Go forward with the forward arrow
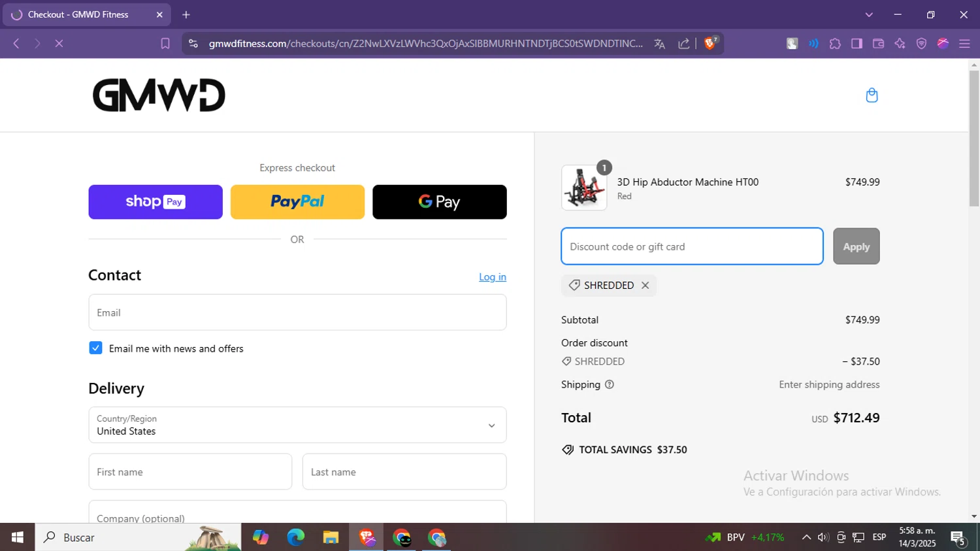Image resolution: width=980 pixels, height=551 pixels. pos(37,44)
